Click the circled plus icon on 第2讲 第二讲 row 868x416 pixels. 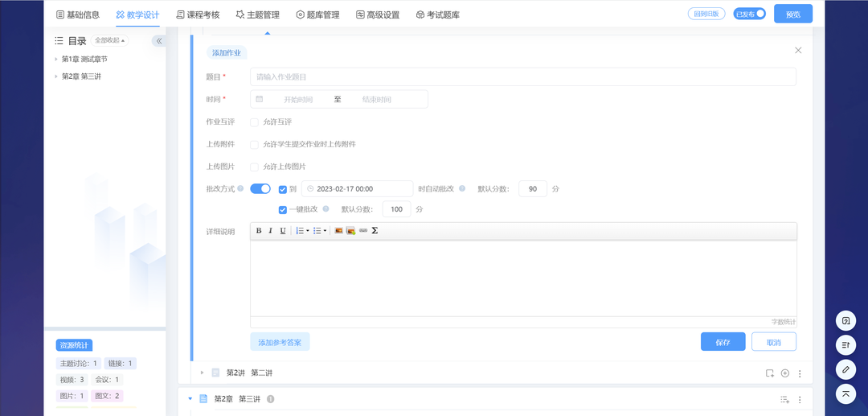pyautogui.click(x=785, y=373)
